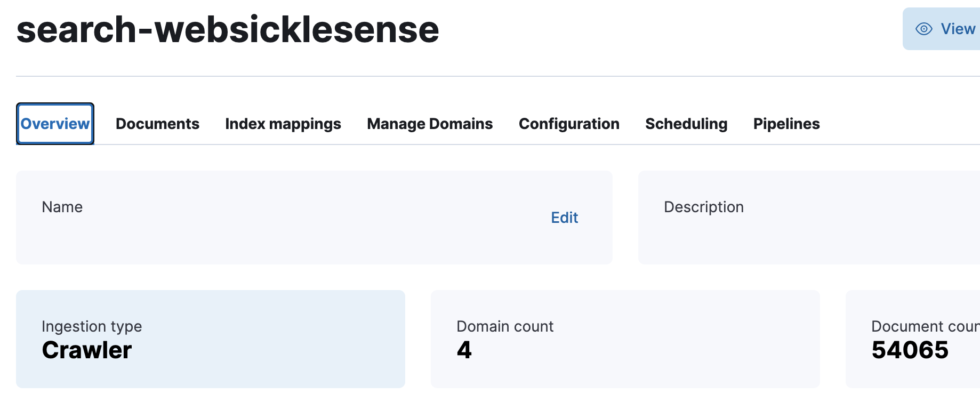
Task: Open the Configuration tab
Action: (x=569, y=124)
